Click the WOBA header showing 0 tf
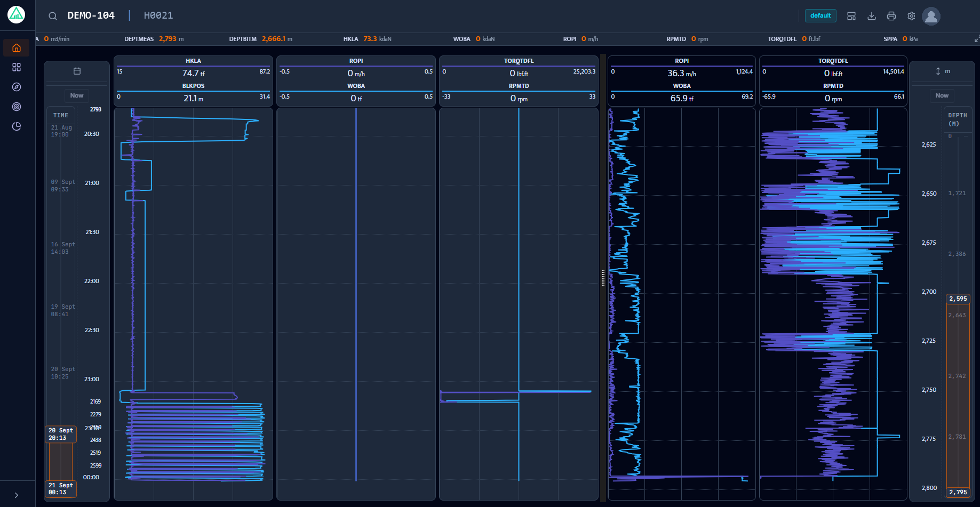The height and width of the screenshot is (507, 980). point(356,93)
